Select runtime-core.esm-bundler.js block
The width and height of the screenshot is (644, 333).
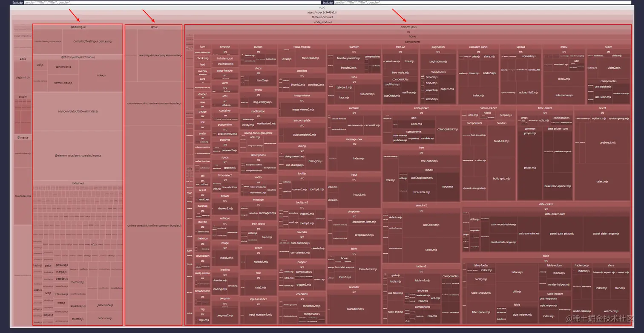(154, 226)
